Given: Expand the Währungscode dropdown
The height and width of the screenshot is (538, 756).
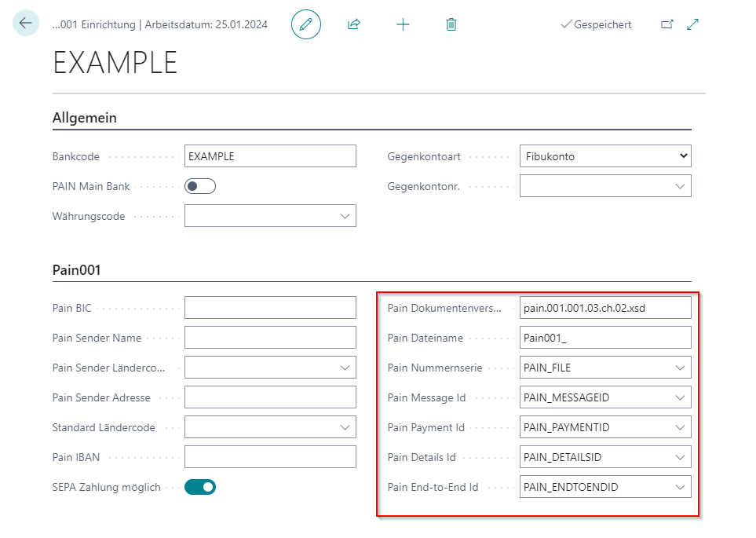Looking at the screenshot, I should tap(344, 216).
